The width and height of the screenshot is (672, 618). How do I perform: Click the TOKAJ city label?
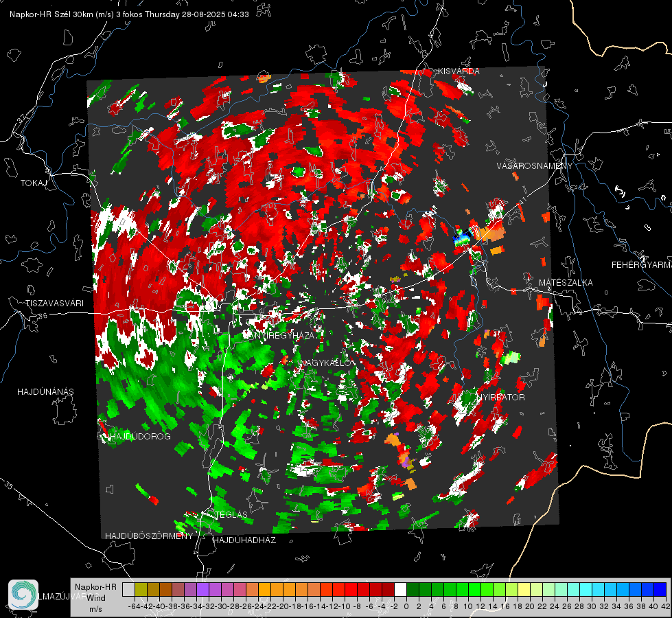(x=34, y=183)
